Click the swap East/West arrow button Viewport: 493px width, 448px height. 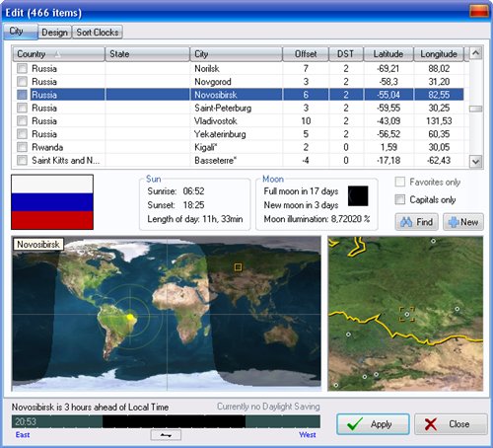click(x=166, y=435)
